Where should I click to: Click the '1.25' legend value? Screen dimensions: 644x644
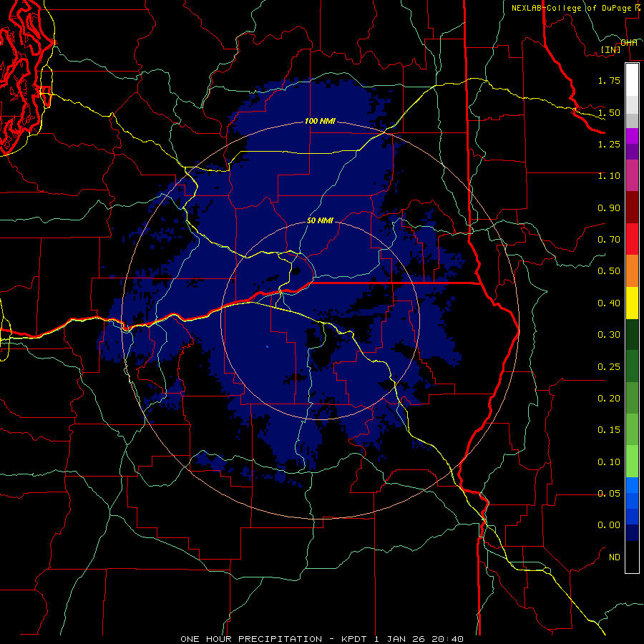(609, 144)
